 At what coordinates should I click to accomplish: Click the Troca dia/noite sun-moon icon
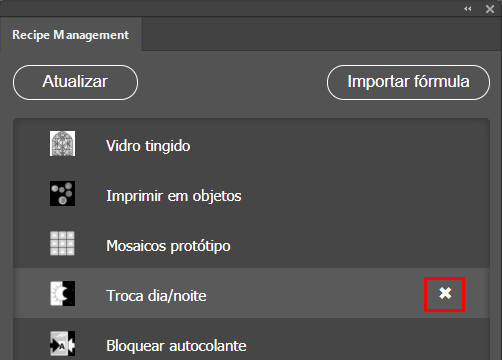click(x=62, y=293)
